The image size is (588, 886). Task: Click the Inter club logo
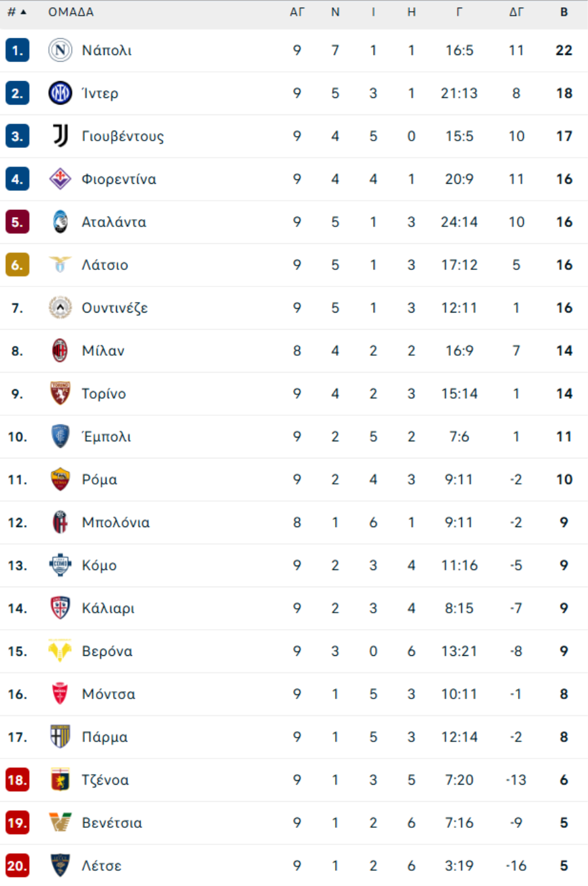click(60, 94)
